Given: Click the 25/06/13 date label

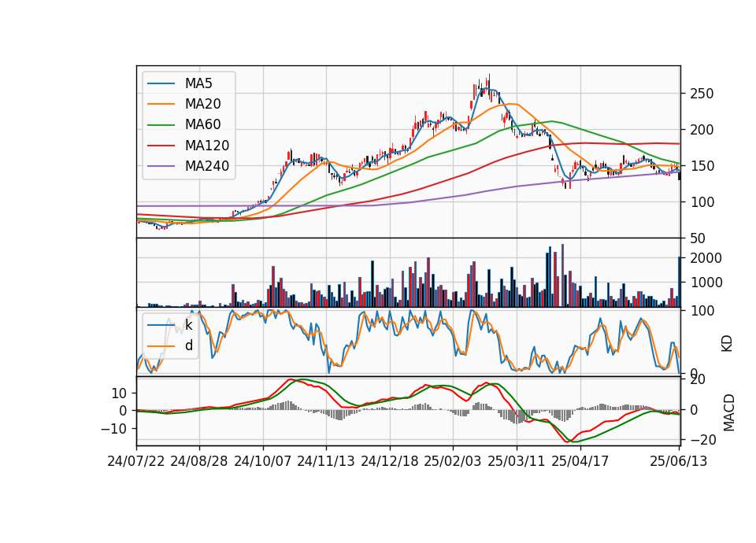Looking at the screenshot, I should (x=678, y=461).
